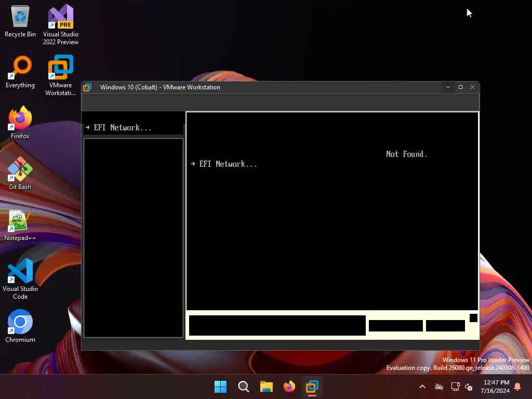The height and width of the screenshot is (399, 532).
Task: Open the clock and date flyout
Action: click(x=495, y=387)
